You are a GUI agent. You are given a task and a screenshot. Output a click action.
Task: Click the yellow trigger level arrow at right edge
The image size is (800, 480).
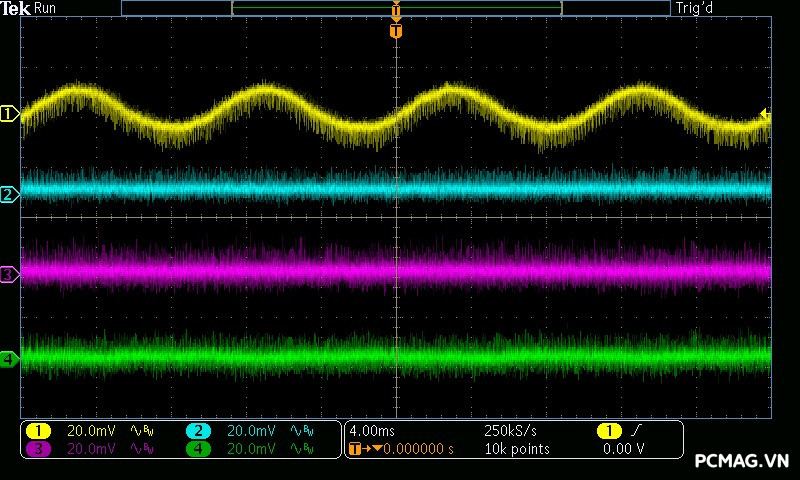pos(766,114)
